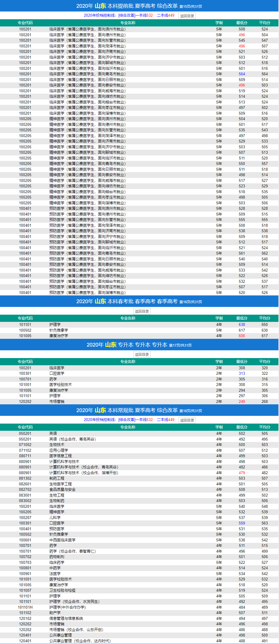
Task: Select 临床医学 面向淄博市就业 row name
Action: point(87,113)
